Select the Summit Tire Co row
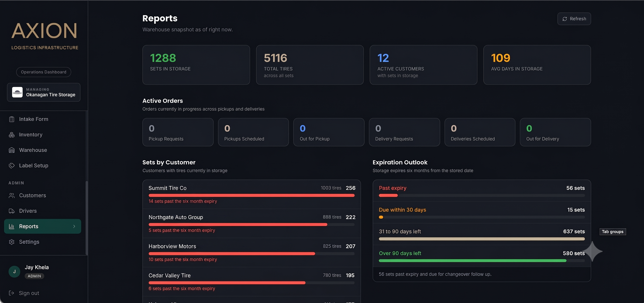This screenshot has width=644, height=303. [x=252, y=194]
